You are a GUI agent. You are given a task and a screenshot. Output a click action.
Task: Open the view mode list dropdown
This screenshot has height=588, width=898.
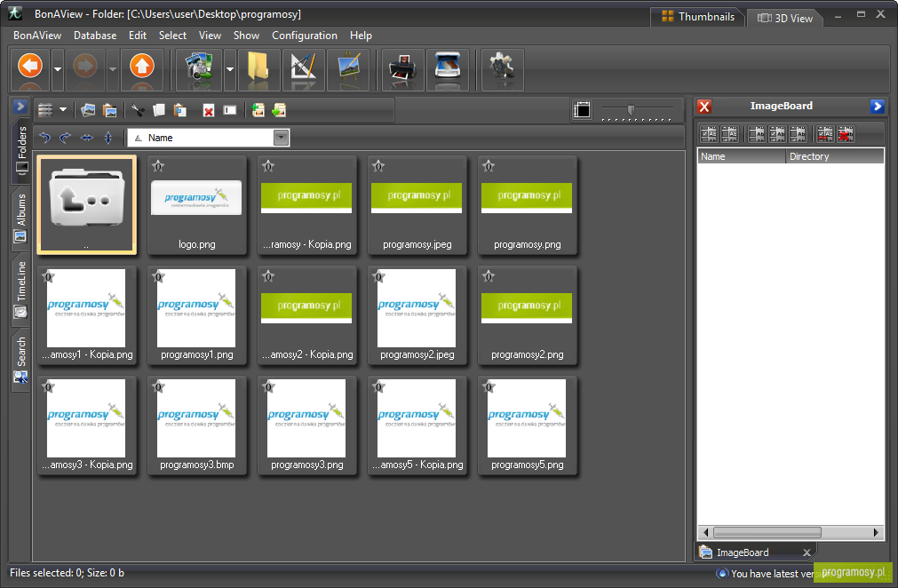pyautogui.click(x=63, y=109)
